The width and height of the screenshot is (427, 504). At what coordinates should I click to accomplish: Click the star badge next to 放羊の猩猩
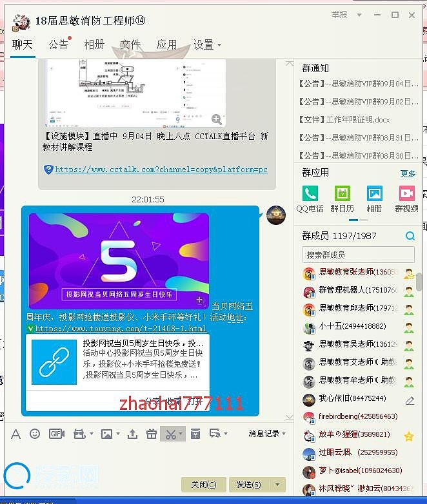[409, 436]
